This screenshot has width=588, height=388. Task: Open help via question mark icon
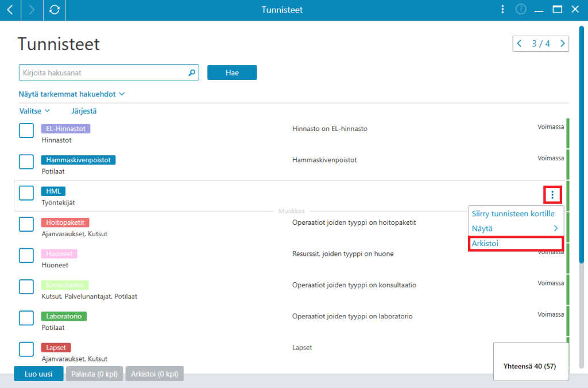click(520, 9)
